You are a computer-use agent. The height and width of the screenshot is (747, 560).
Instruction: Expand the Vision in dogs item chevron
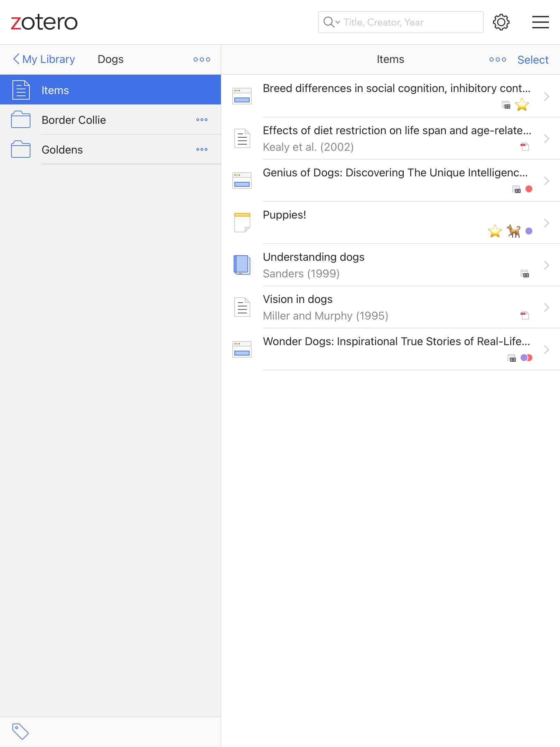tap(547, 307)
